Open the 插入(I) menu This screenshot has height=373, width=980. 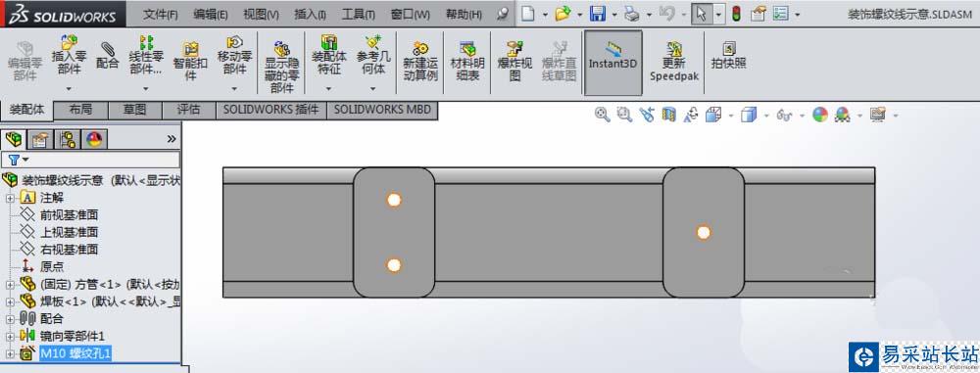click(x=310, y=14)
